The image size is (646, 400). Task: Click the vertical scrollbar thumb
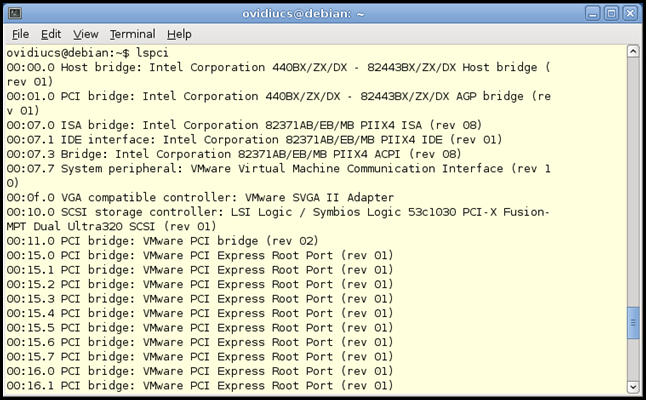pyautogui.click(x=633, y=324)
